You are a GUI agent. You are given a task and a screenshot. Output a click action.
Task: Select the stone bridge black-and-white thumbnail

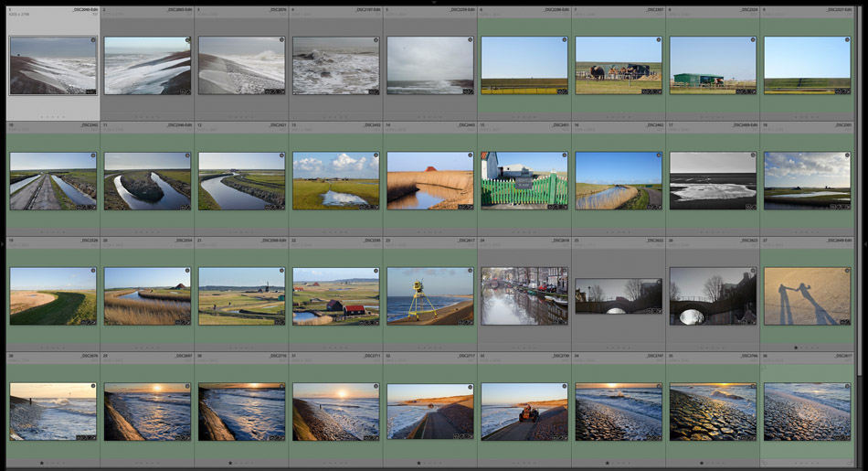pyautogui.click(x=713, y=296)
